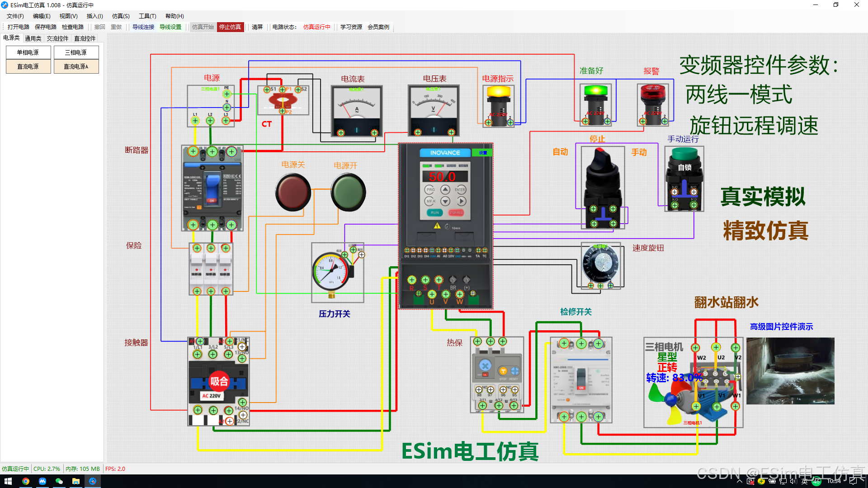
Task: Switch to the 交流控件 tab
Action: 57,38
